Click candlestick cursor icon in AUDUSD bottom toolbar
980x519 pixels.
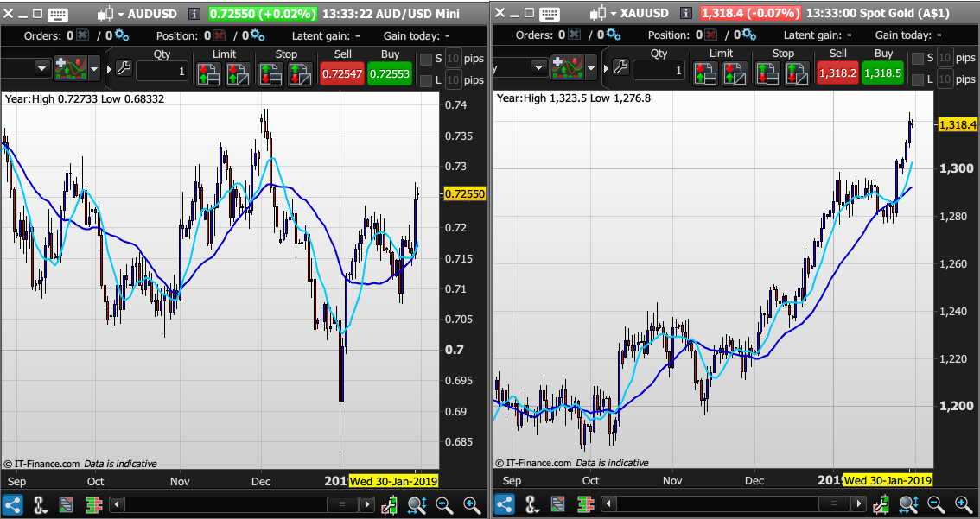click(390, 504)
